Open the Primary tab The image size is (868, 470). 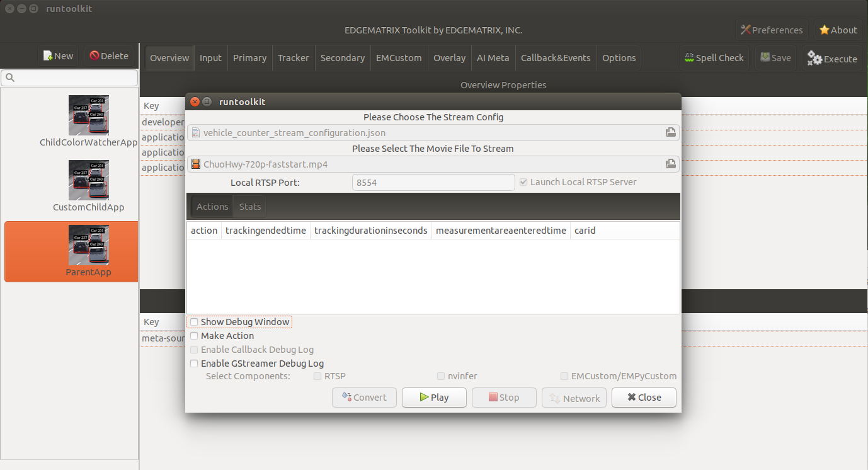[249, 57]
